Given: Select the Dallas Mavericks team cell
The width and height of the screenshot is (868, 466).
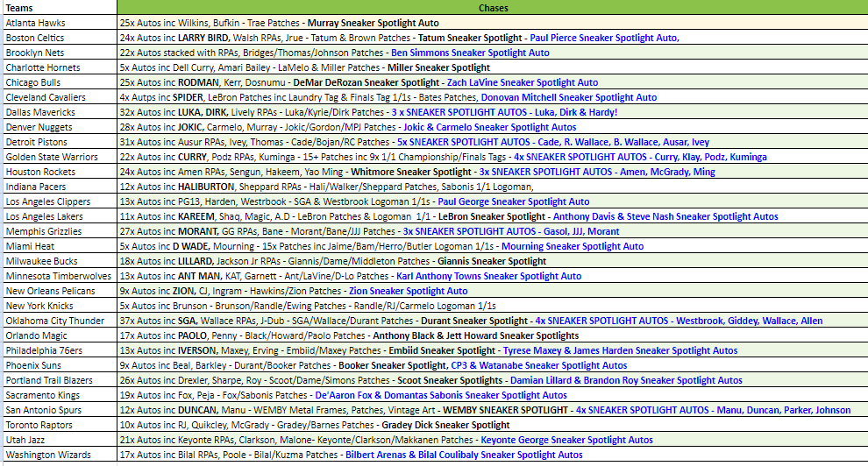Looking at the screenshot, I should pyautogui.click(x=58, y=112).
